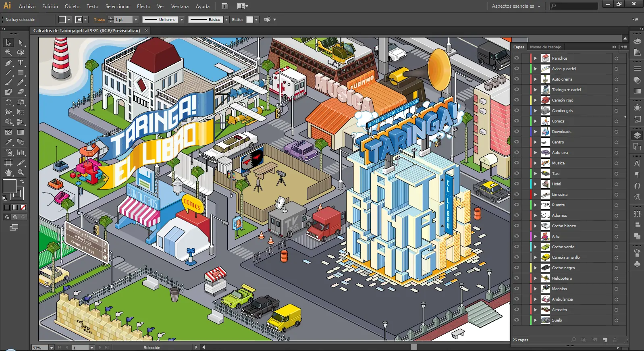This screenshot has height=351, width=644.
Task: Swap fill and stroke colors
Action: 22,182
